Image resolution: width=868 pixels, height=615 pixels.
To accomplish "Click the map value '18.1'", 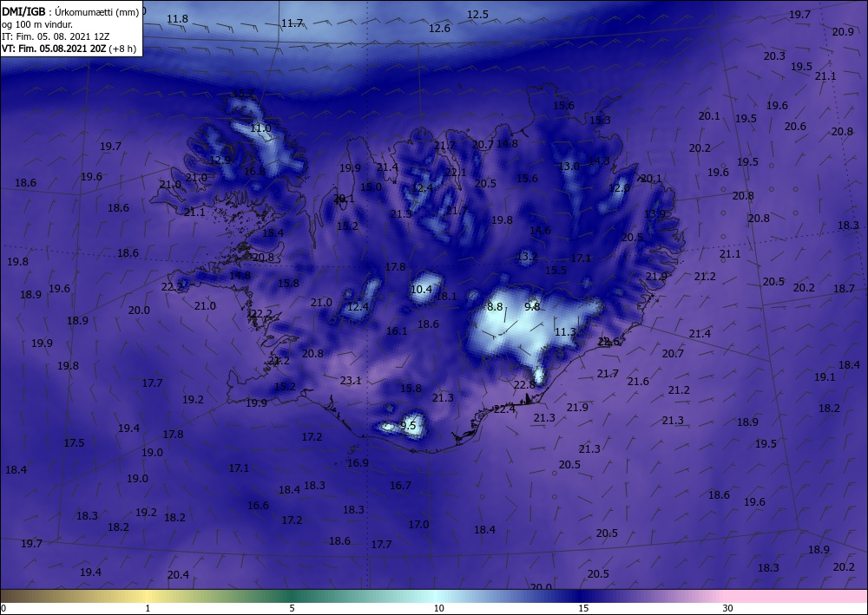I will (446, 297).
